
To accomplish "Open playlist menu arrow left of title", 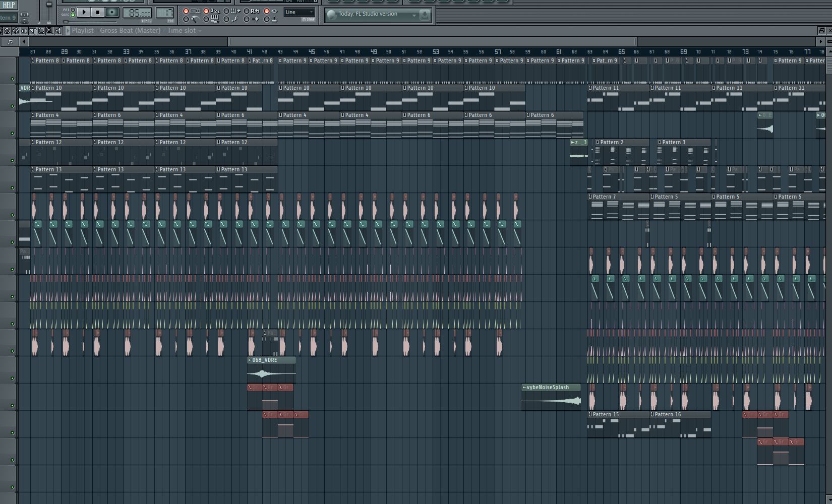I will click(68, 31).
